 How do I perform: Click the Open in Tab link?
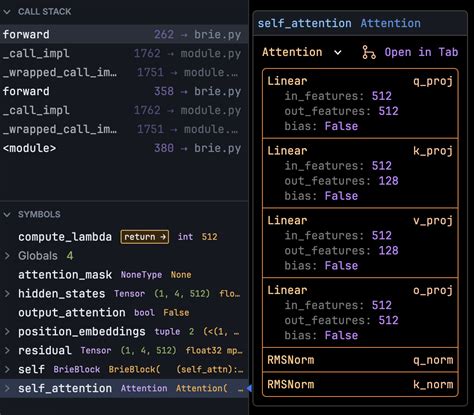[x=421, y=52]
